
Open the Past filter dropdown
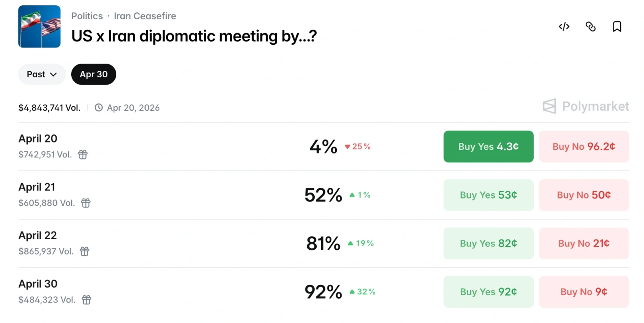[41, 74]
